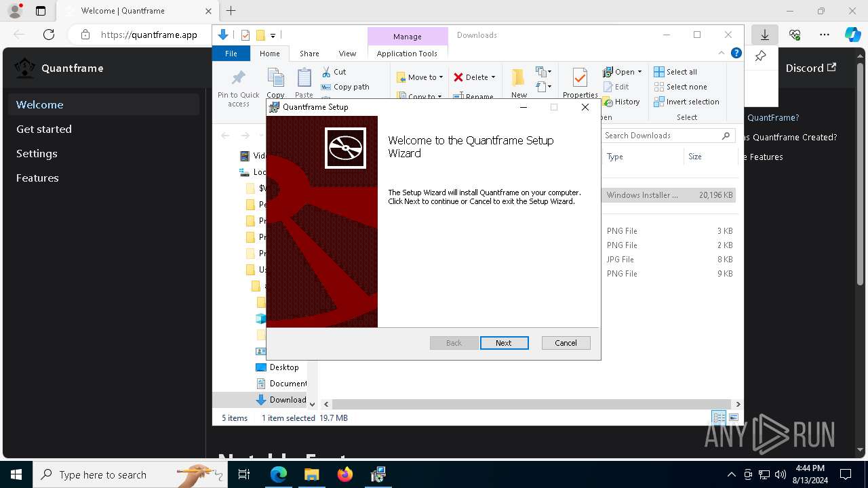The height and width of the screenshot is (488, 868).
Task: Select the JPG File row
Action: [669, 260]
